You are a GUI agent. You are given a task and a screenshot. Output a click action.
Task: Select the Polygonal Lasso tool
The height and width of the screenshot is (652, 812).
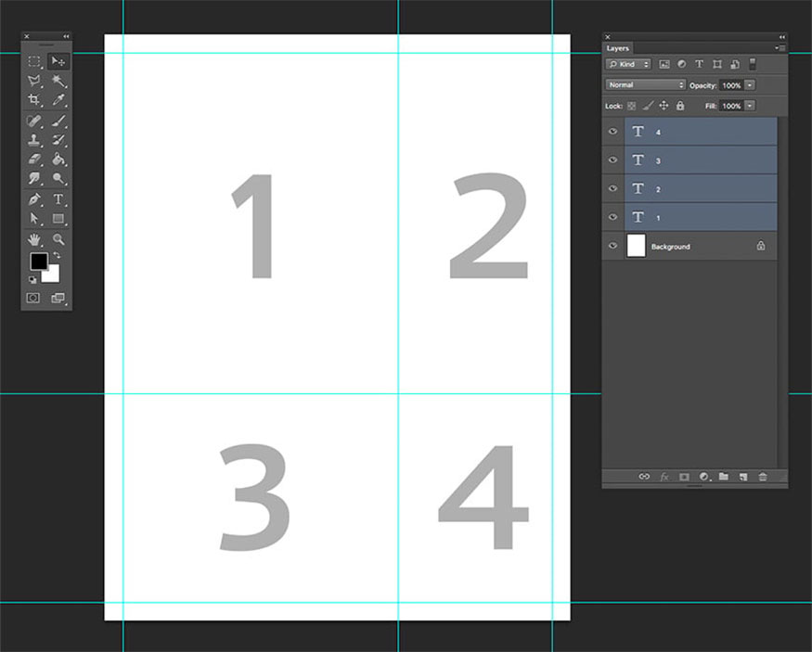[34, 81]
